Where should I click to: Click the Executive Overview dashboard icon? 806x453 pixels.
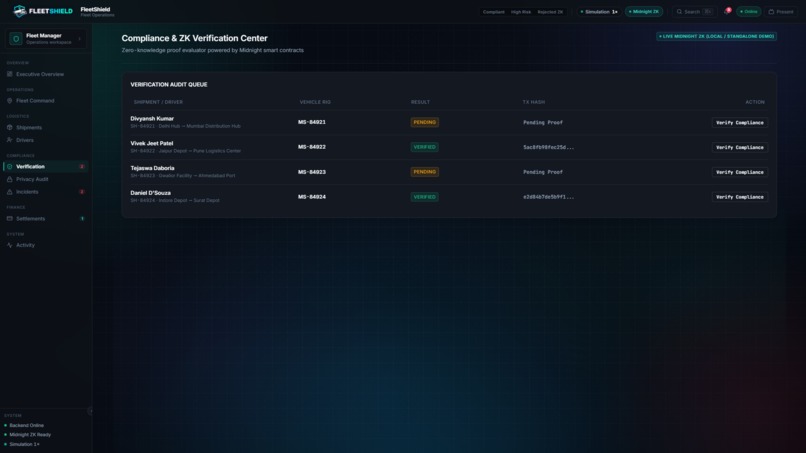coord(9,74)
